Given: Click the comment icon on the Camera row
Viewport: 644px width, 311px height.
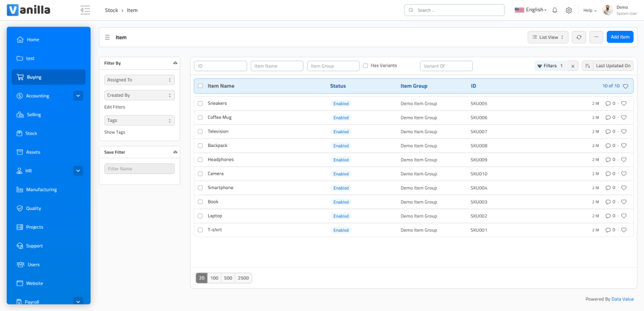Looking at the screenshot, I should 608,173.
